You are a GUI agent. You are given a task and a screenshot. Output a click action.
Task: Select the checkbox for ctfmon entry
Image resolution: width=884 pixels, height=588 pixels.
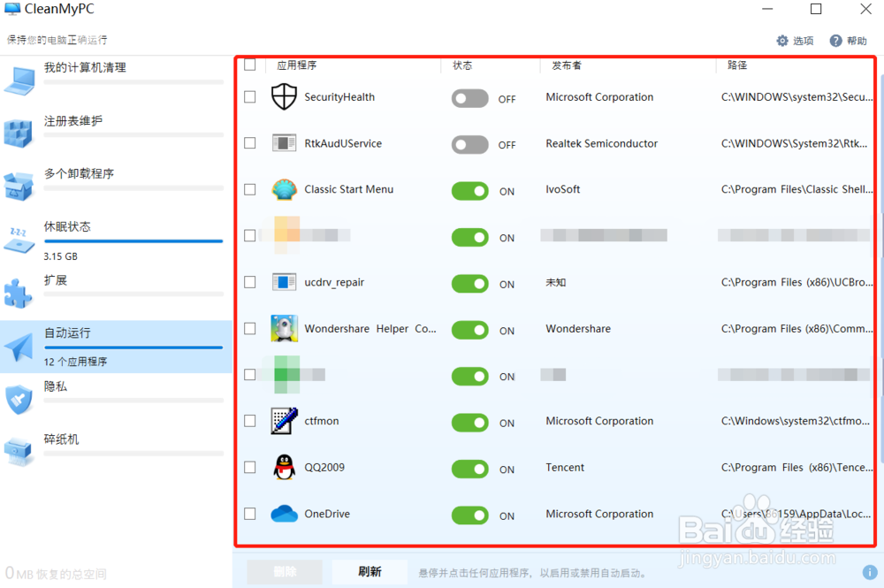[248, 422]
